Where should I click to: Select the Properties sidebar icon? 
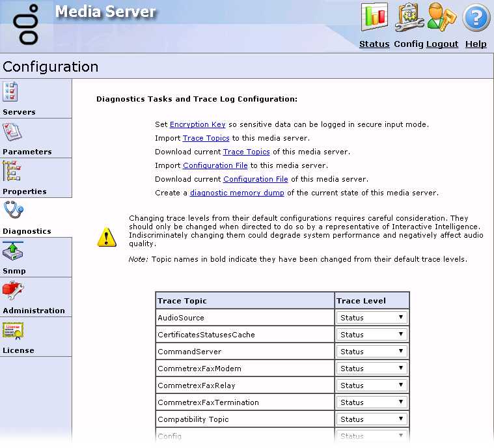click(x=12, y=171)
